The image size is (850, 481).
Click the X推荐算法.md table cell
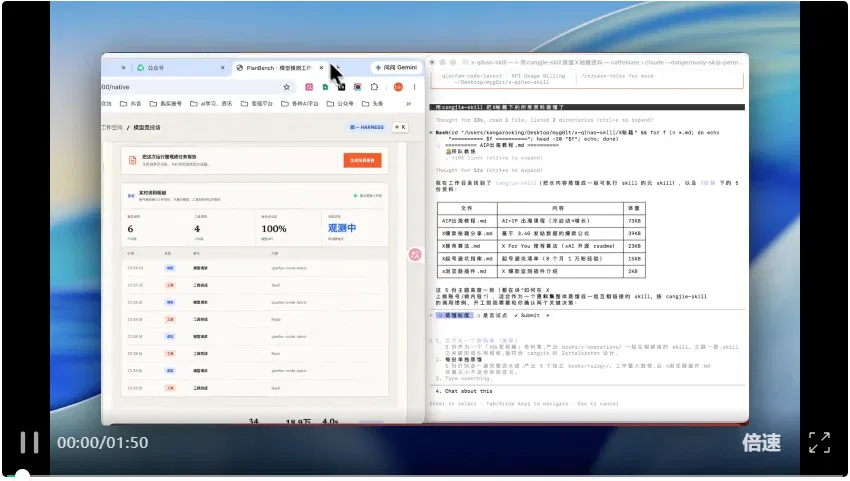tap(467, 246)
